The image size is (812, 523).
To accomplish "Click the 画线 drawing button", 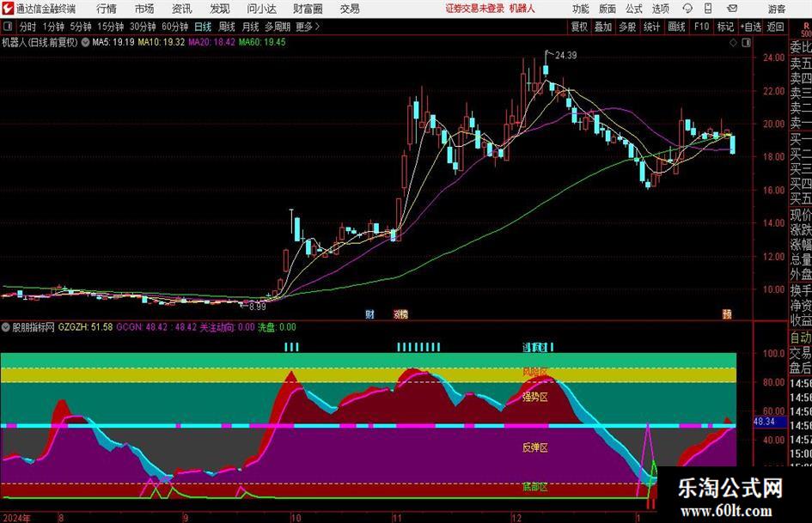I will pos(676,27).
